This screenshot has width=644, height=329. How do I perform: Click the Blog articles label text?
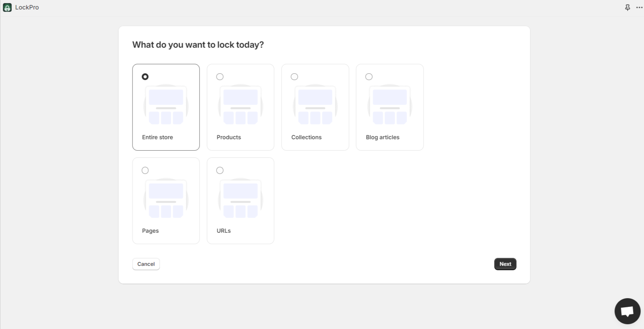coord(382,137)
